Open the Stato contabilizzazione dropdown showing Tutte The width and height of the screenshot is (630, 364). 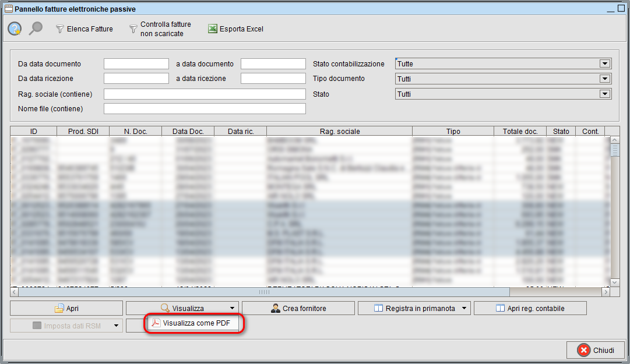pos(604,63)
